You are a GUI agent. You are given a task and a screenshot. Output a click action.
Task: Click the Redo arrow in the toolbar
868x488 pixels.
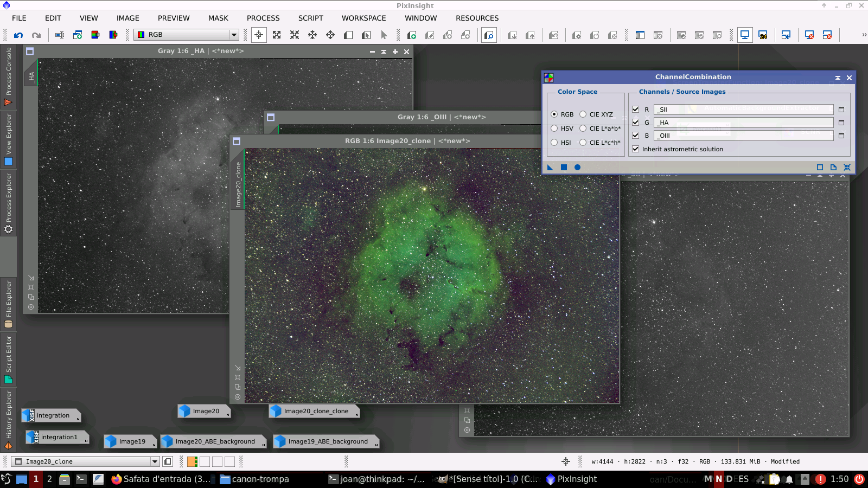(36, 35)
